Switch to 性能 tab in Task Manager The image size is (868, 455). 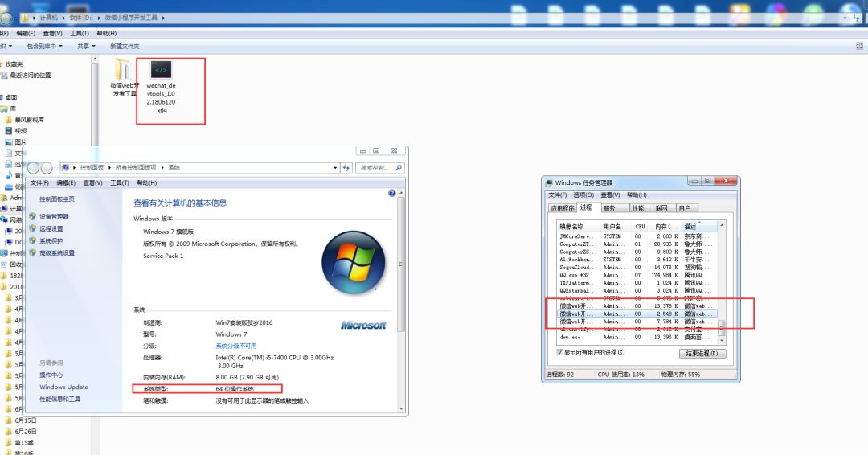coord(638,208)
